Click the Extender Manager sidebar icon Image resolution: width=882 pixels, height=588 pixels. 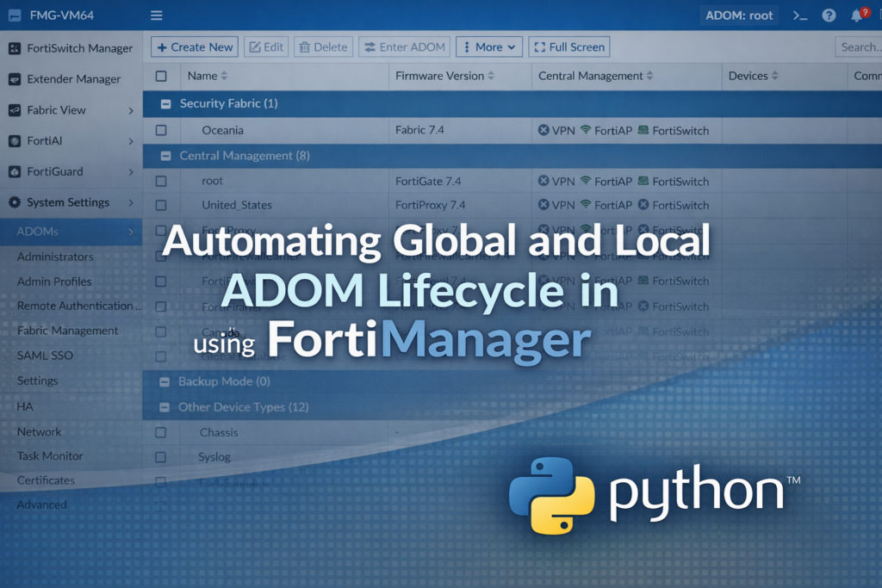15,79
